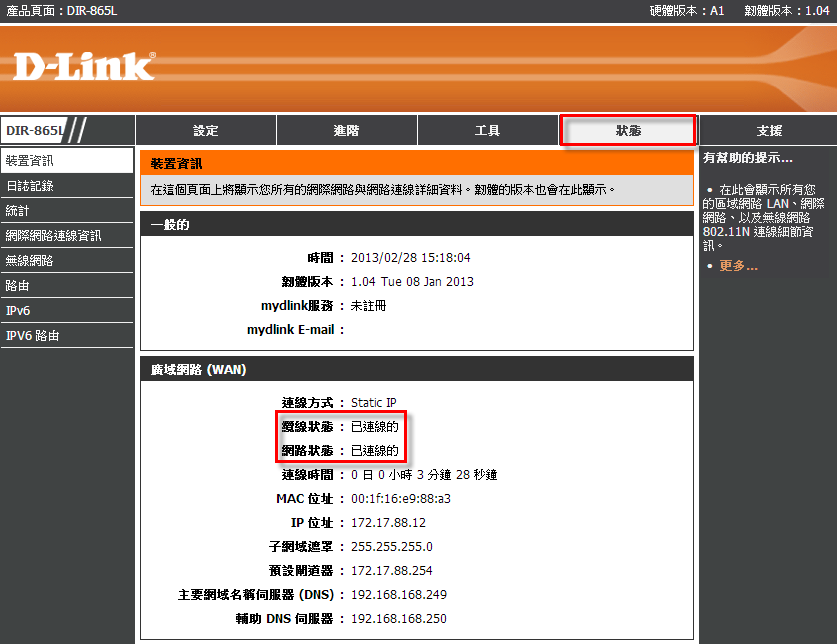This screenshot has height=644, width=837.
Task: Click the DIR-865L model label
Action: click(34, 131)
